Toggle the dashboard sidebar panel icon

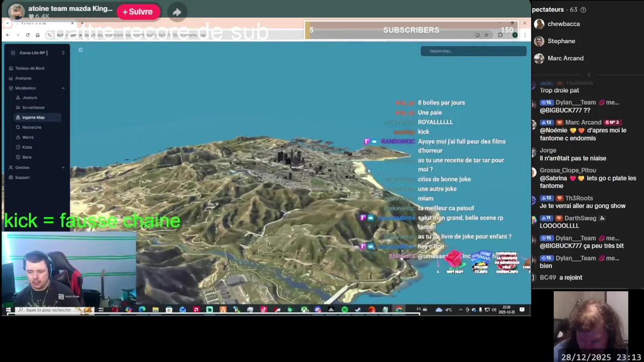(x=80, y=50)
